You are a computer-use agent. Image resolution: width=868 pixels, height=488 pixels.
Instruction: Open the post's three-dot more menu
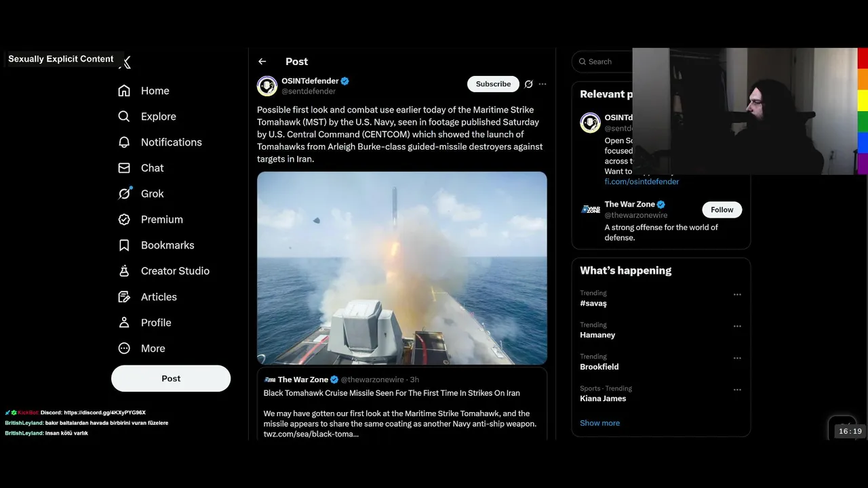pyautogui.click(x=542, y=84)
